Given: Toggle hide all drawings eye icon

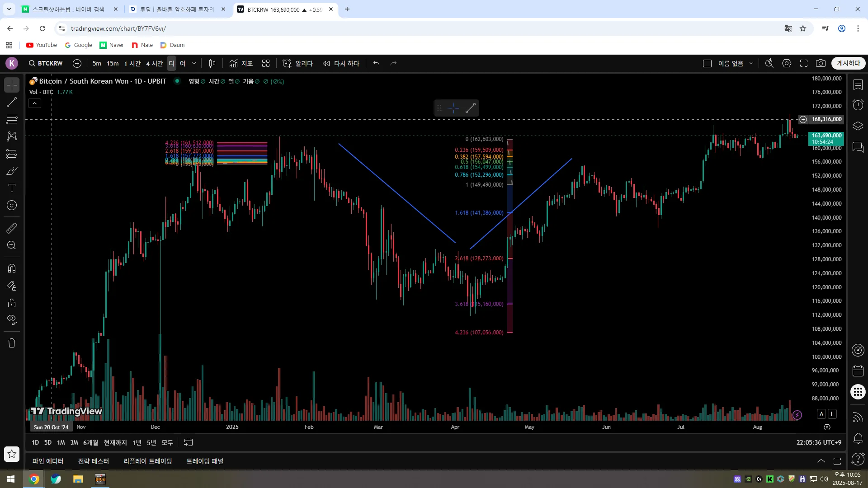Looking at the screenshot, I should click(12, 320).
